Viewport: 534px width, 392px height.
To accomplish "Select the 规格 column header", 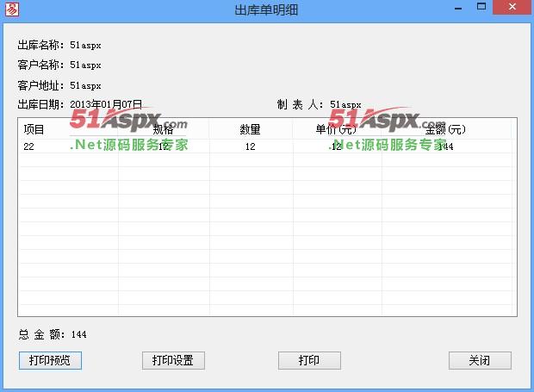I will [x=164, y=129].
